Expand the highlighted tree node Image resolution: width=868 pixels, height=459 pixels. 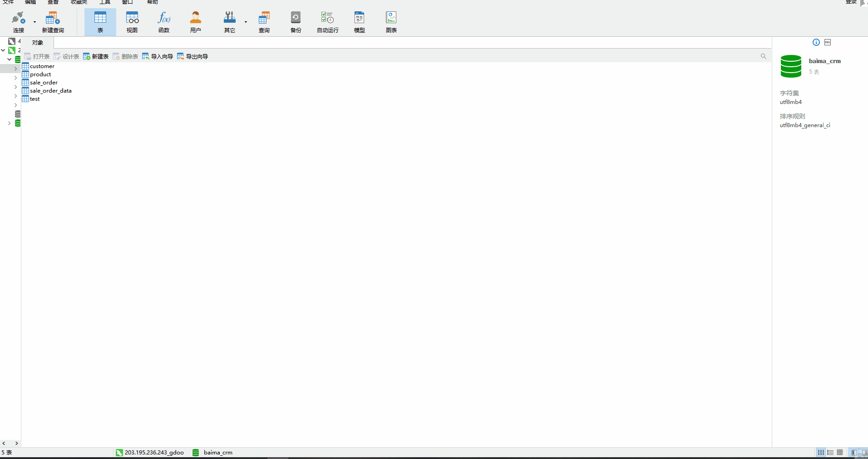pyautogui.click(x=15, y=69)
